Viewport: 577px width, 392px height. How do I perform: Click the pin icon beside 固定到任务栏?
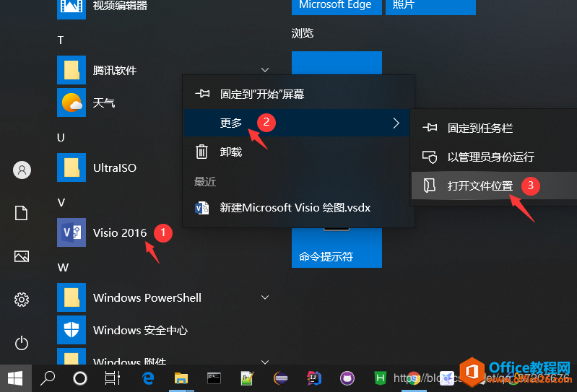point(430,128)
